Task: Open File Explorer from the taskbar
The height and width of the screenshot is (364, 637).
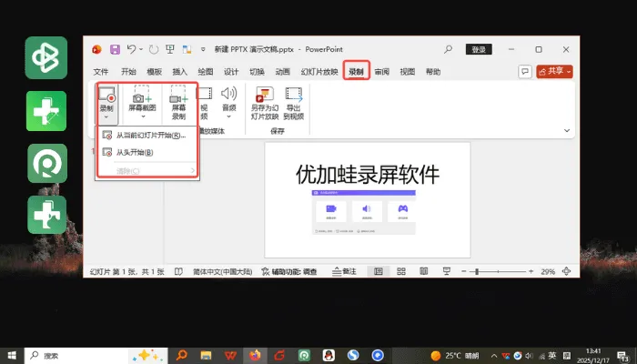Action: pyautogui.click(x=206, y=356)
